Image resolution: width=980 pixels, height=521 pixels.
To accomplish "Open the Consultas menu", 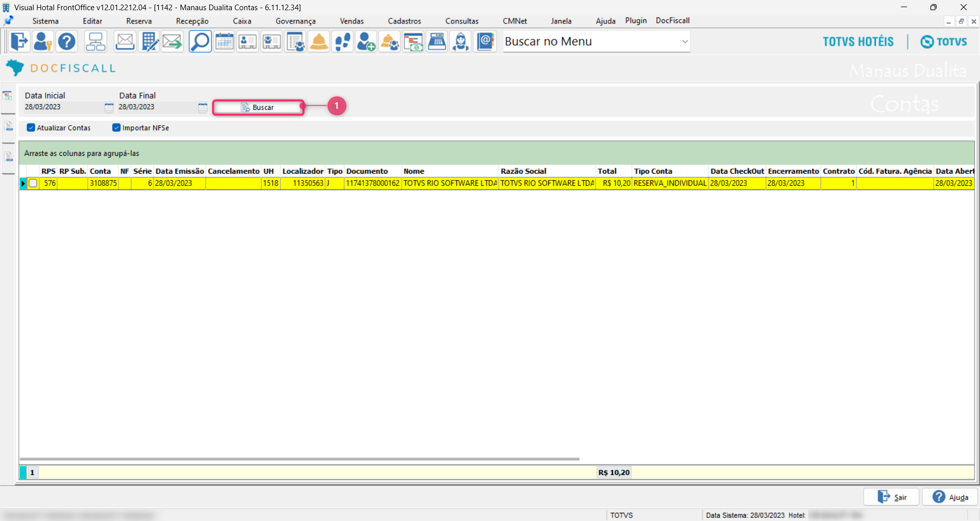I will click(462, 21).
